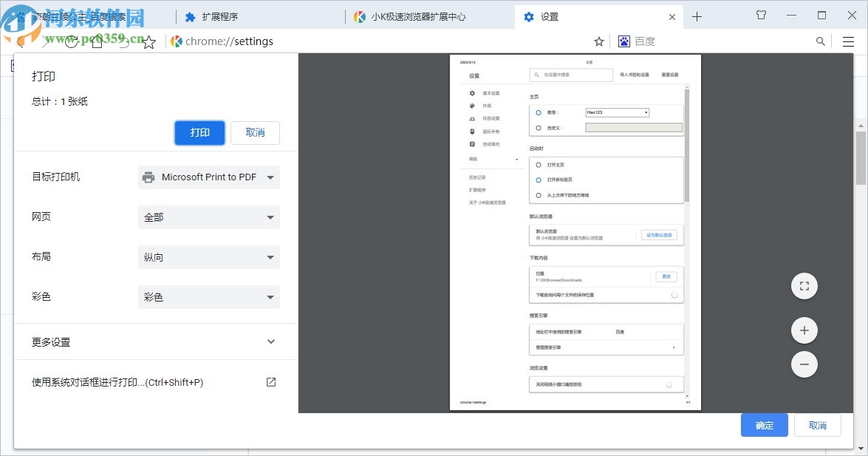Viewport: 868px width, 456px height.
Task: Open the search magnifier icon on the toolbar
Action: coord(820,41)
